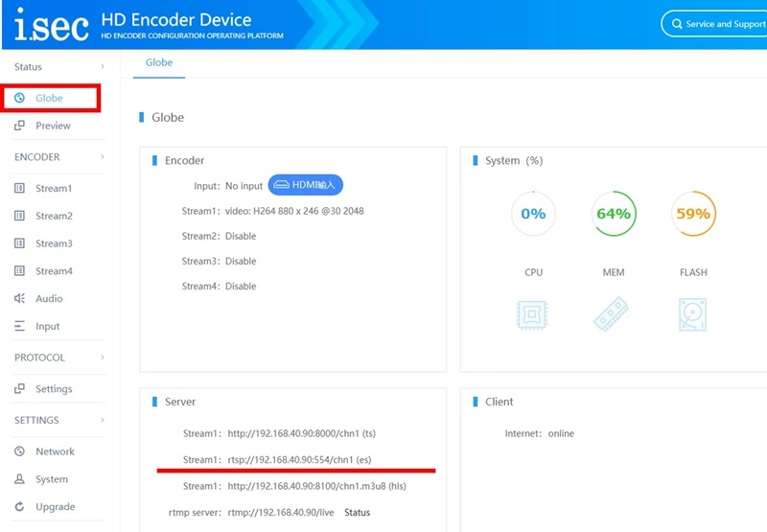Click the Server section heading
The width and height of the screenshot is (767, 532).
click(x=180, y=402)
